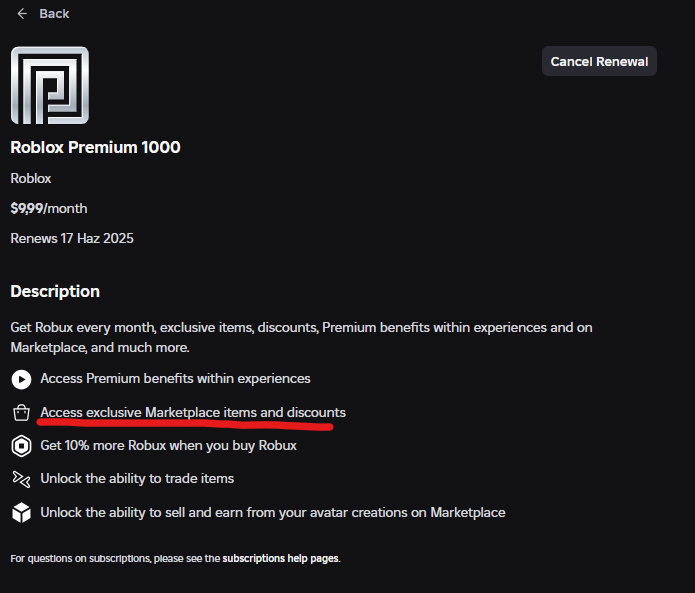The height and width of the screenshot is (593, 695).
Task: Click the back arrow icon
Action: coord(22,14)
